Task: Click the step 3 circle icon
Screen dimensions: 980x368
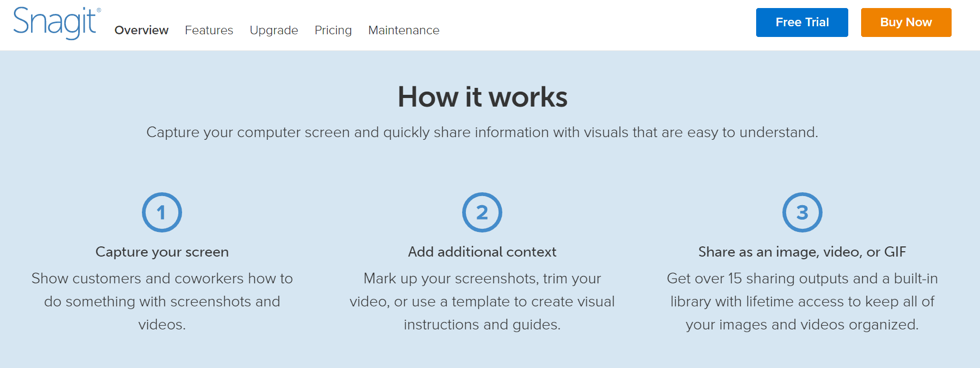Action: point(802,213)
